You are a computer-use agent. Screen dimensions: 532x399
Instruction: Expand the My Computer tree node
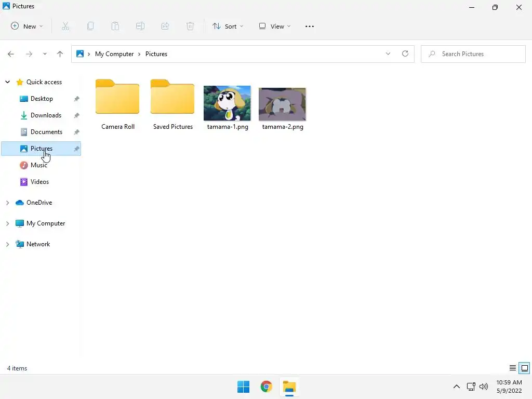tap(7, 223)
